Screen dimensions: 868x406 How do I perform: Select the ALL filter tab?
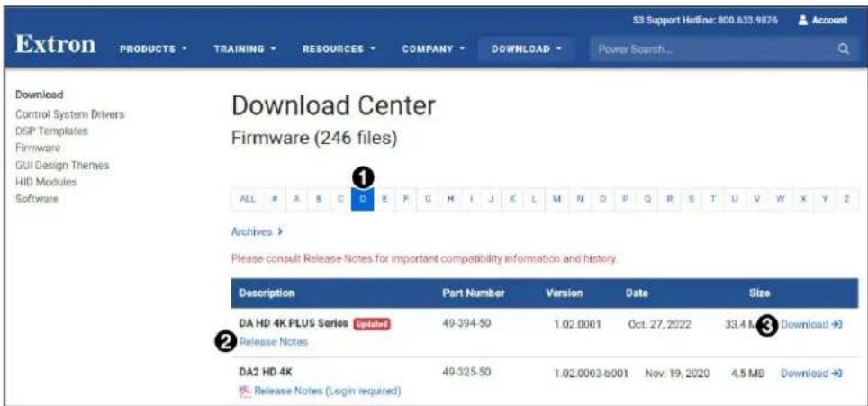(247, 200)
